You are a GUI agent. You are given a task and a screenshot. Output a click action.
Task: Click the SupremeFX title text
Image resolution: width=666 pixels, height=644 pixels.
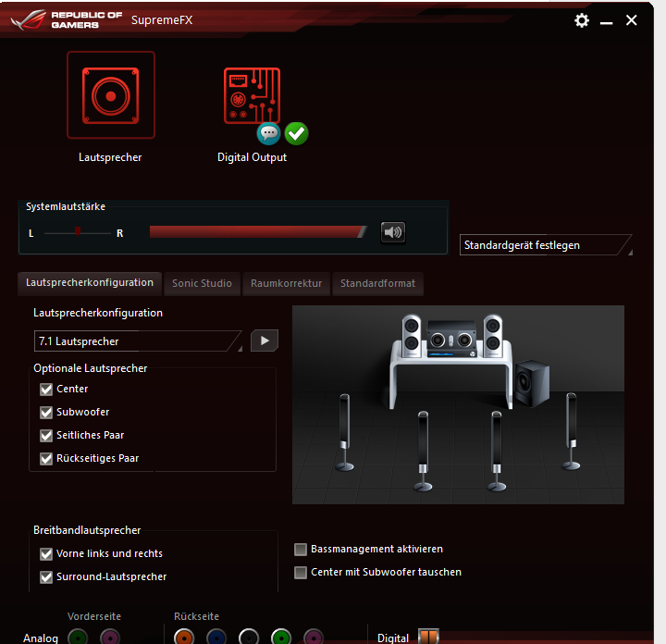(162, 20)
